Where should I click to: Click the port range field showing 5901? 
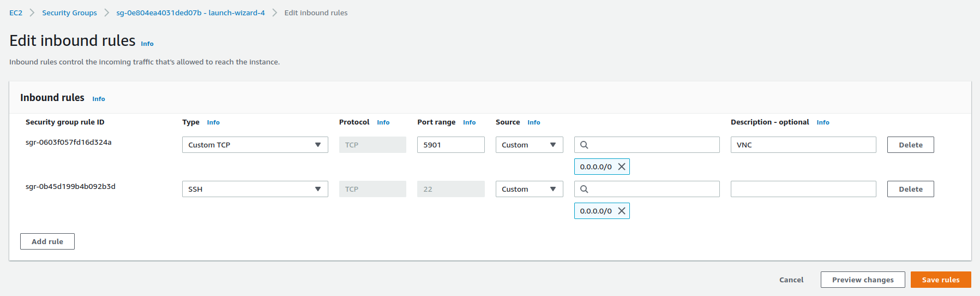coord(450,145)
